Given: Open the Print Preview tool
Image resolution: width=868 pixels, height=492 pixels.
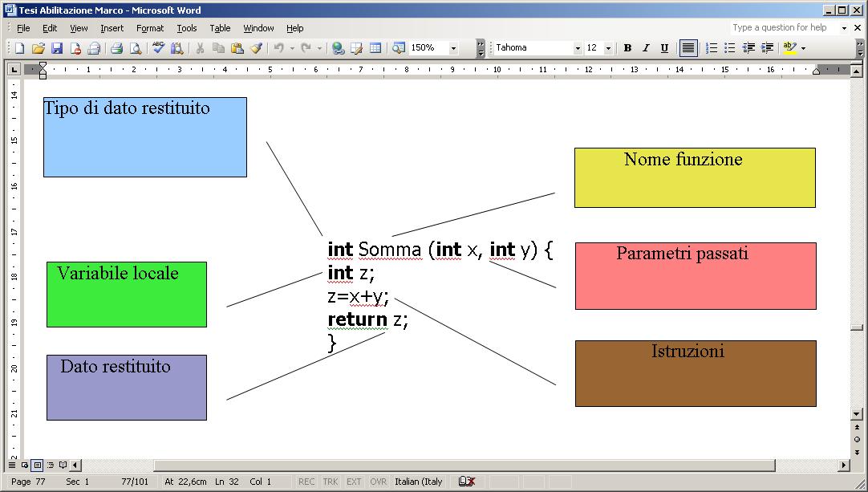Looking at the screenshot, I should (136, 48).
